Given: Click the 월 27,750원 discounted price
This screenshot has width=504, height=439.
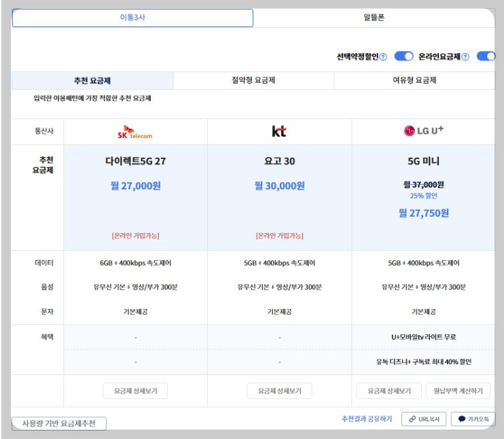Looking at the screenshot, I should pyautogui.click(x=423, y=213).
